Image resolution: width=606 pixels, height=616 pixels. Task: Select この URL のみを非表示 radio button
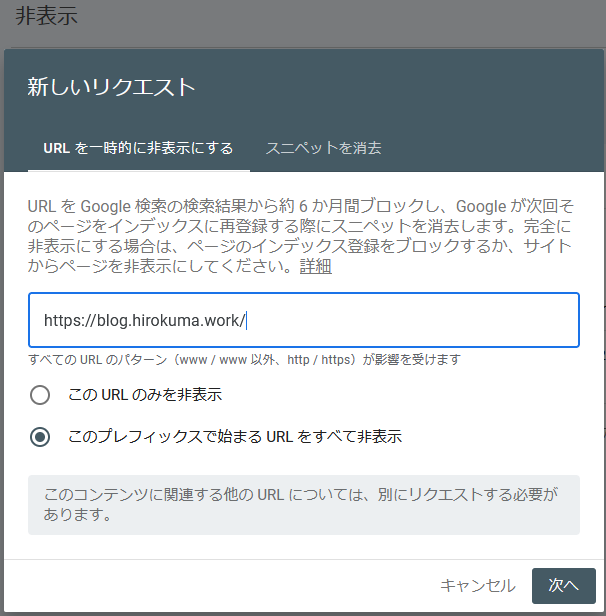point(40,395)
